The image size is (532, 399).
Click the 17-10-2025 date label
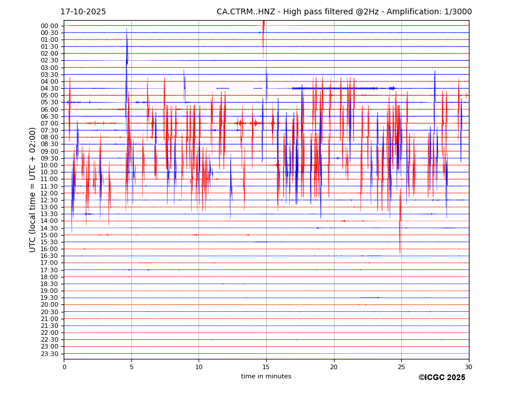coord(83,12)
